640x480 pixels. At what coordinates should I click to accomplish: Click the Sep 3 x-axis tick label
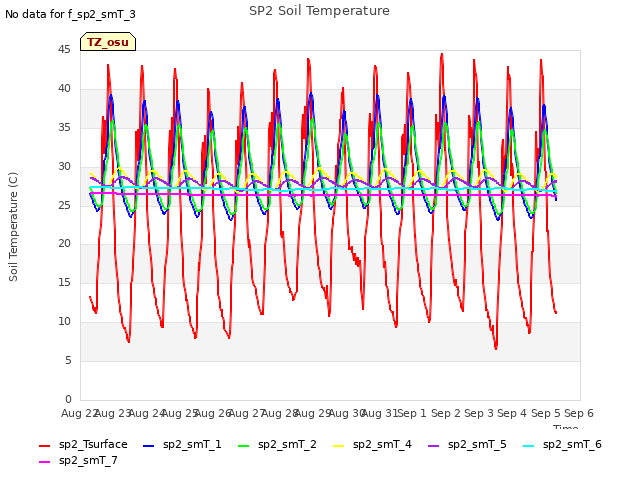tap(479, 413)
